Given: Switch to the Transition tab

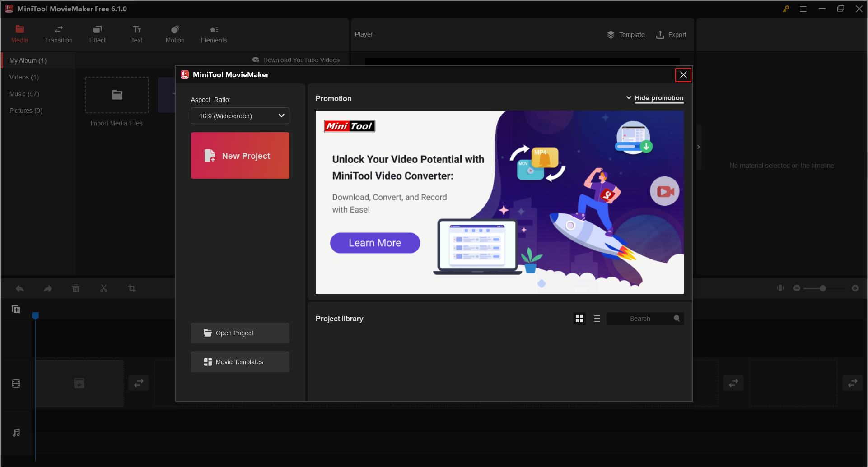Looking at the screenshot, I should click(x=59, y=35).
